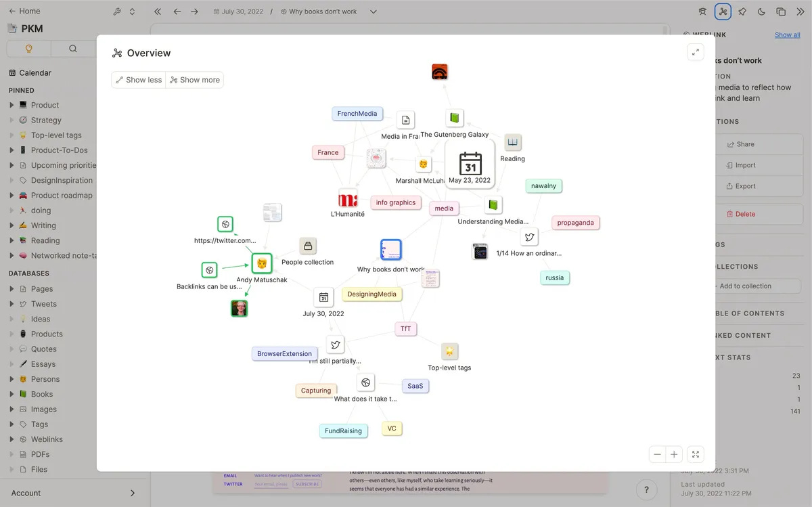Expand the Books database
Viewport: 812px width, 507px height.
click(12, 394)
